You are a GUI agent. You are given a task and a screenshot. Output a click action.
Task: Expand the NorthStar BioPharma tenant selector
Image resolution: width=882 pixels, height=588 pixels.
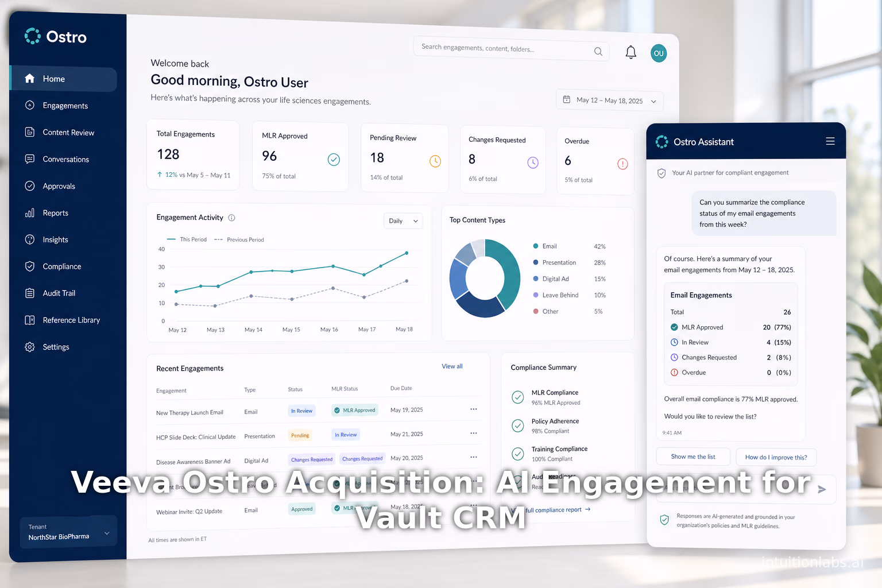pyautogui.click(x=68, y=532)
